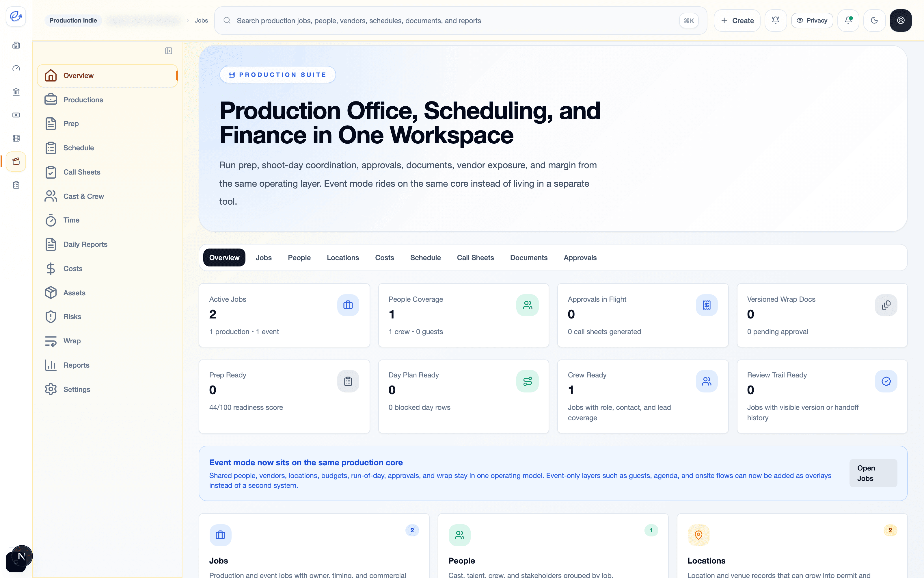Toggle dark mode moon icon

(874, 21)
